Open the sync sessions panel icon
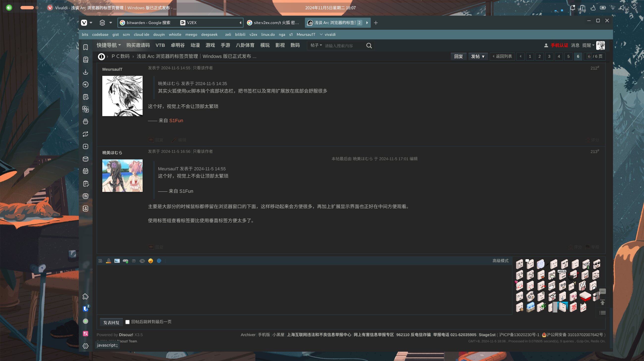This screenshot has width=644, height=361. (85, 134)
